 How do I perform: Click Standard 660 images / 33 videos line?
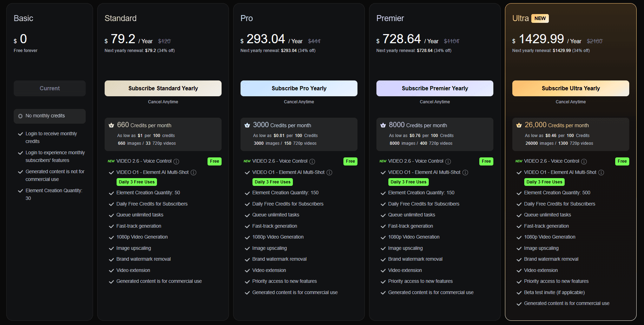tap(147, 143)
